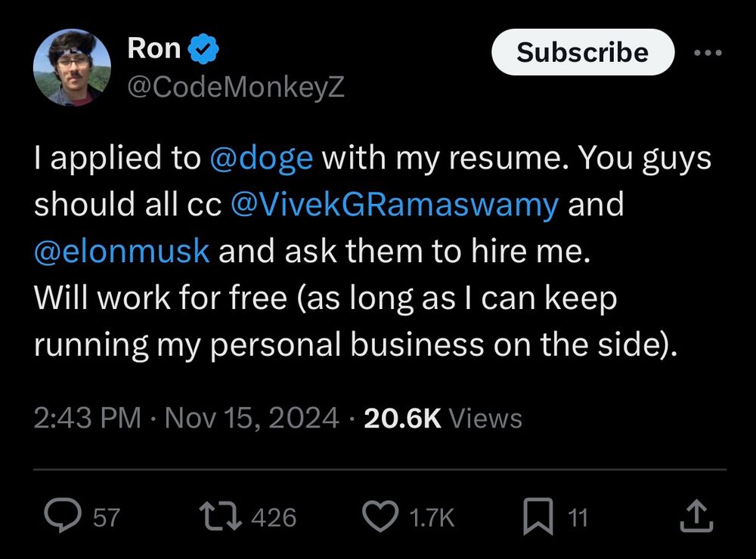View the 20.6K Views analytics
Image resolution: width=756 pixels, height=559 pixels.
442,418
